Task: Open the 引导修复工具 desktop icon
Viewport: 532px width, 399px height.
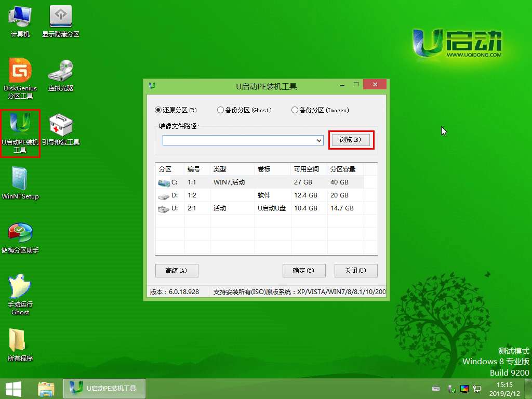Action: pyautogui.click(x=61, y=129)
